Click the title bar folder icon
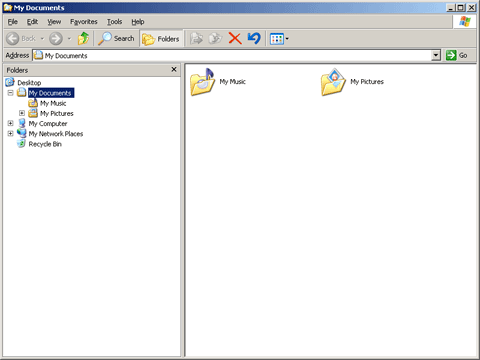 pyautogui.click(x=8, y=7)
